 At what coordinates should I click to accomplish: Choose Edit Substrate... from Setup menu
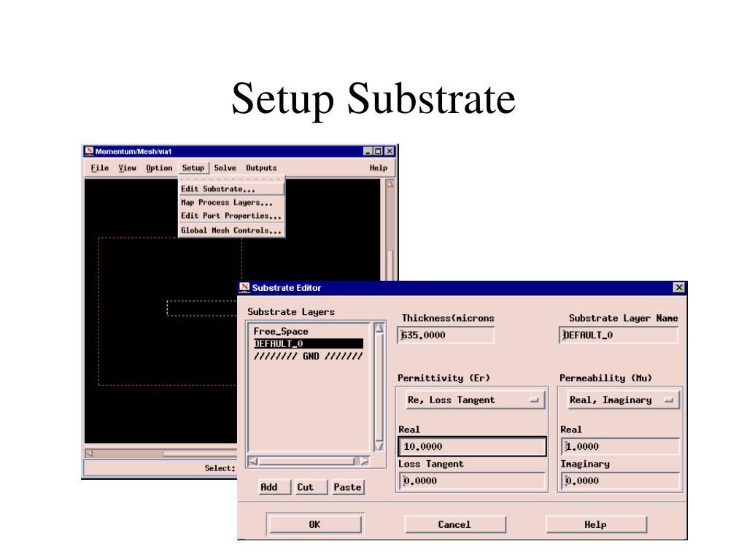click(231, 189)
